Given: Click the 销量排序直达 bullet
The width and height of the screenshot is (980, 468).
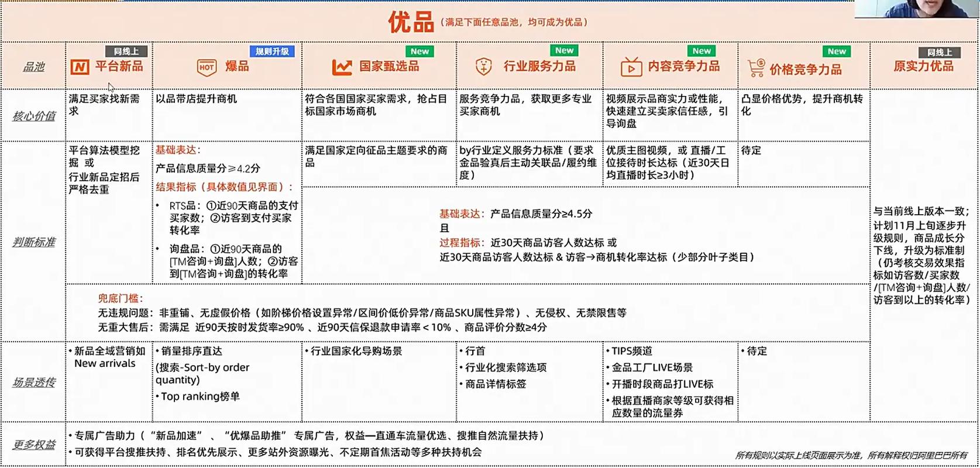Looking at the screenshot, I should click(189, 351).
